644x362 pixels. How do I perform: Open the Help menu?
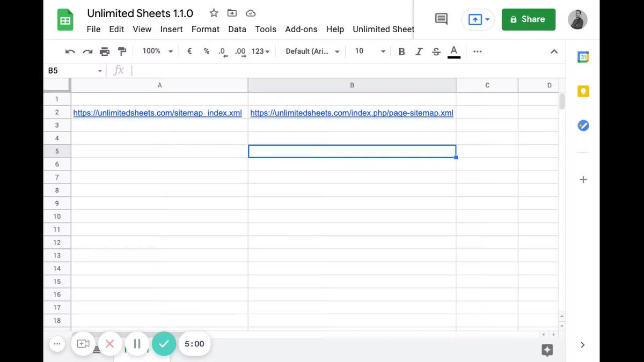pyautogui.click(x=335, y=29)
